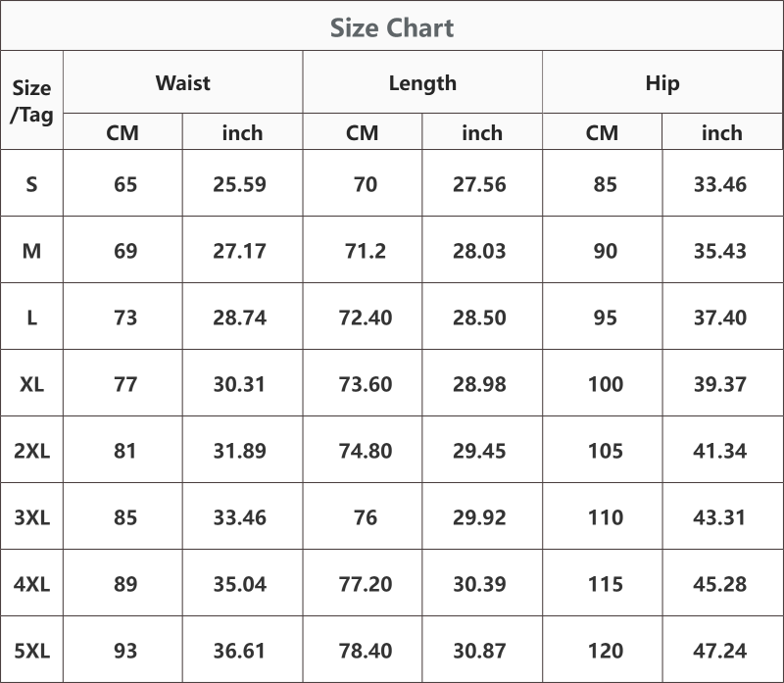Viewport: 784px width, 683px height.
Task: Select the waist inch value 33.46 for 3XL
Action: 239,517
